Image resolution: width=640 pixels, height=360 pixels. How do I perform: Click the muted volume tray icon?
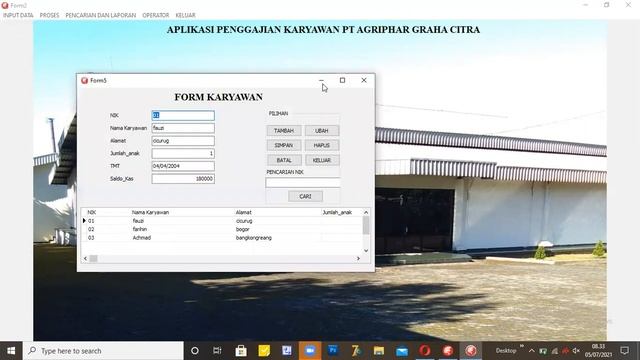(x=576, y=351)
